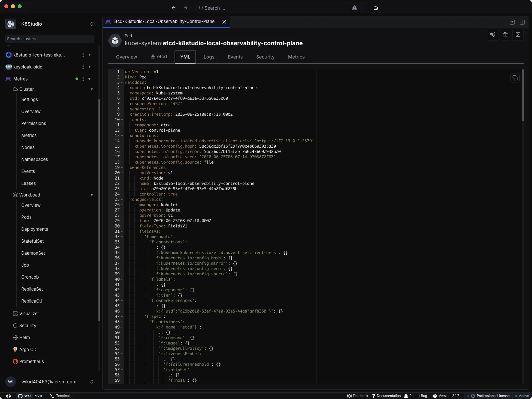This screenshot has height=399, width=532.
Task: Copy YAML content with copy icon
Action: (515, 78)
